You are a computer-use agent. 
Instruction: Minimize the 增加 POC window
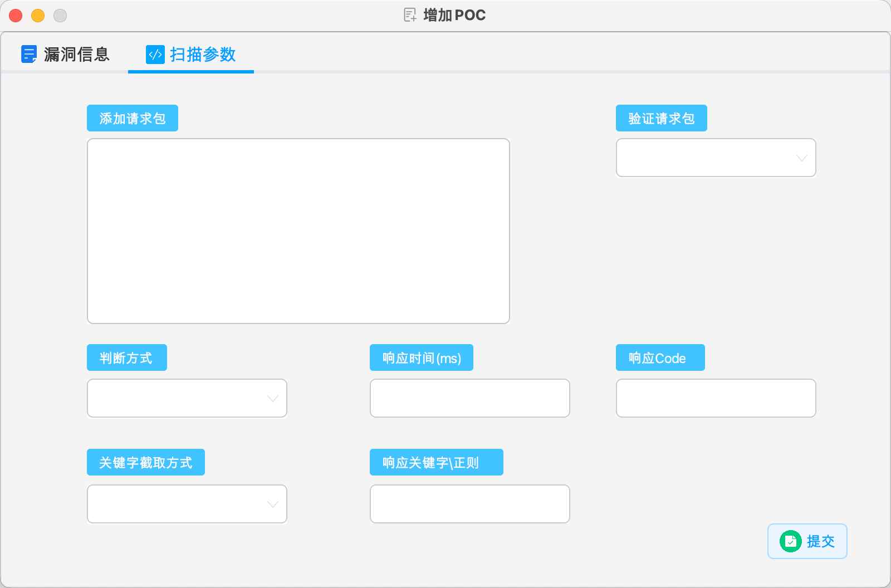(x=38, y=16)
